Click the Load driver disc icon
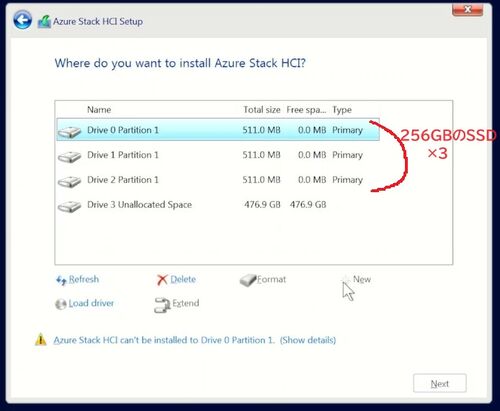The height and width of the screenshot is (411, 500). (61, 304)
